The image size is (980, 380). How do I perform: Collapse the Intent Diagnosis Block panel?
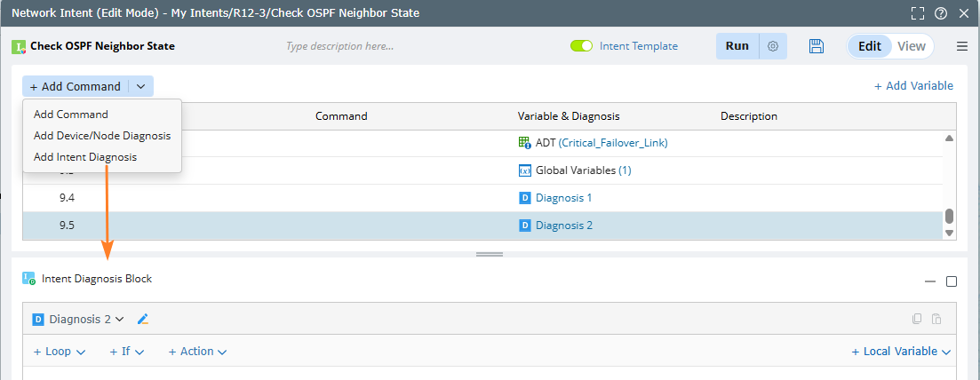pos(930,281)
